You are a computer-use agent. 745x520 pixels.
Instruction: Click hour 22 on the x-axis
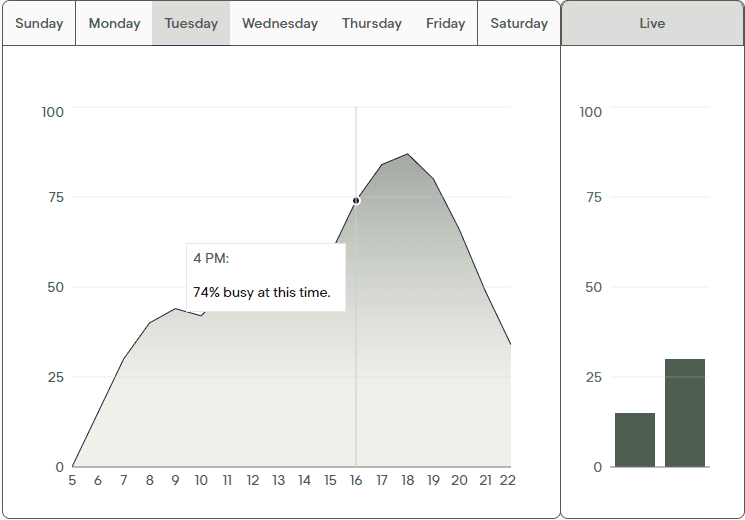(x=507, y=481)
